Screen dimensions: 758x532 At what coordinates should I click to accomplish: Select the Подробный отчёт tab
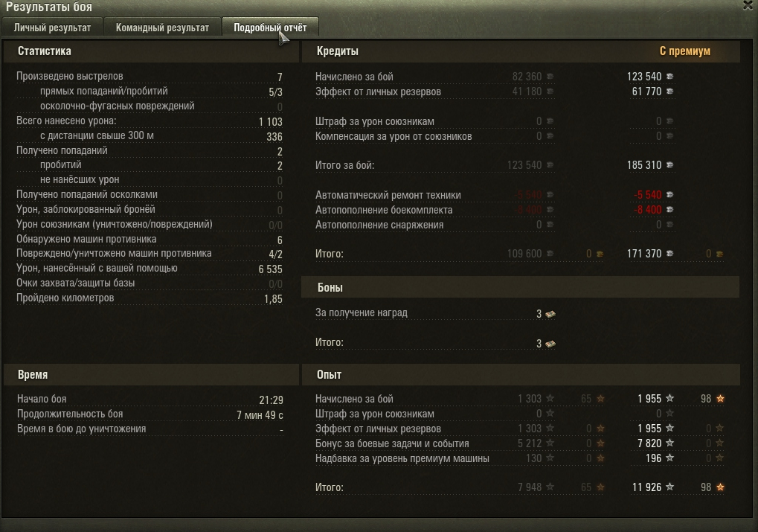[270, 28]
